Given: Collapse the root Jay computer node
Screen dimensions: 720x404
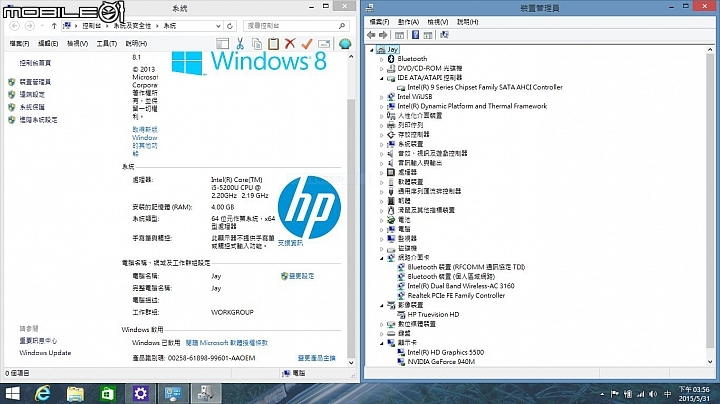Looking at the screenshot, I should click(372, 50).
